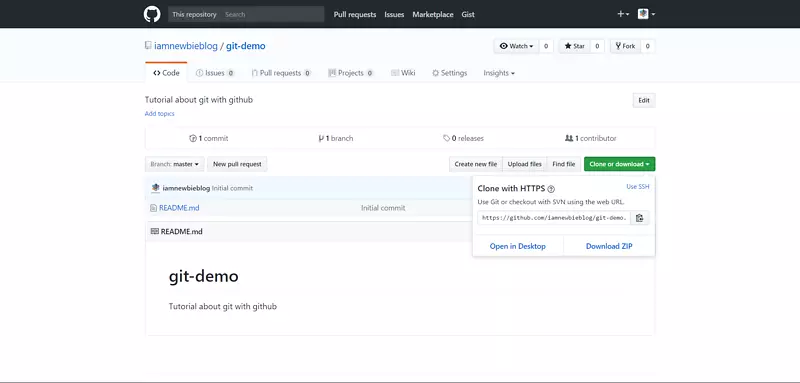Open the README.md file in list
Image resolution: width=800 pixels, height=383 pixels.
tap(179, 208)
